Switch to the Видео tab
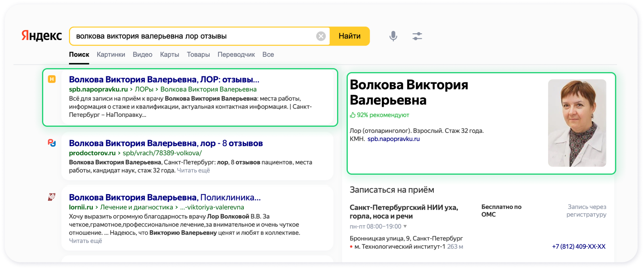 pos(142,55)
